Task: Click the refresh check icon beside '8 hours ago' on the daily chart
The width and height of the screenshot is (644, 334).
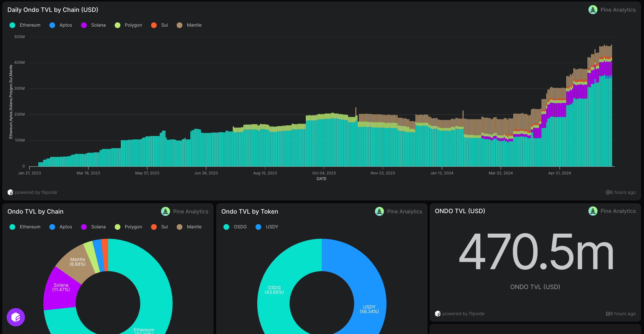Action: 608,192
